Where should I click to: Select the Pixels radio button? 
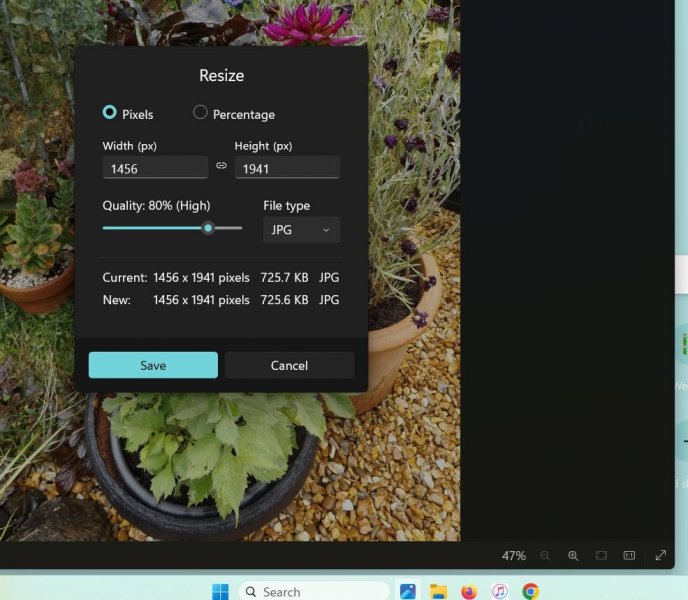110,113
